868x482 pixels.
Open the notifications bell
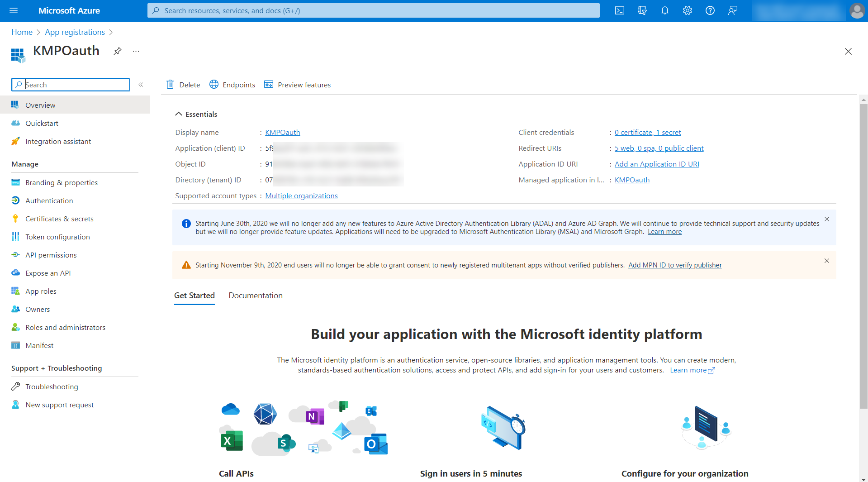(x=664, y=10)
